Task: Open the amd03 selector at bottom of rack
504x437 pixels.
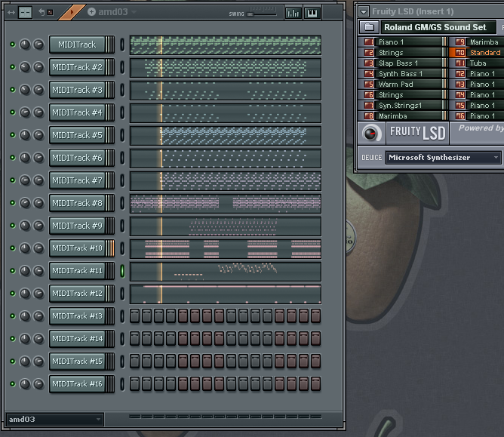Action: point(54,420)
